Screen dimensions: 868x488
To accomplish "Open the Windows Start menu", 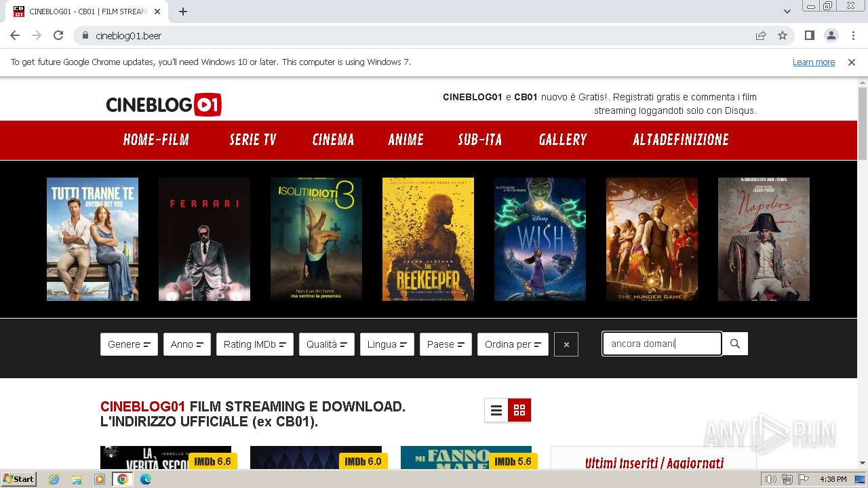I will [x=19, y=479].
